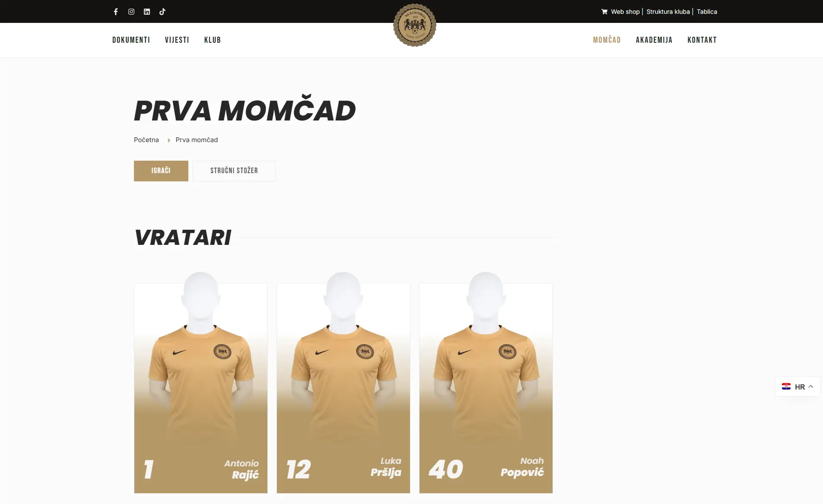
Task: Open the TikTok icon in header
Action: point(162,12)
